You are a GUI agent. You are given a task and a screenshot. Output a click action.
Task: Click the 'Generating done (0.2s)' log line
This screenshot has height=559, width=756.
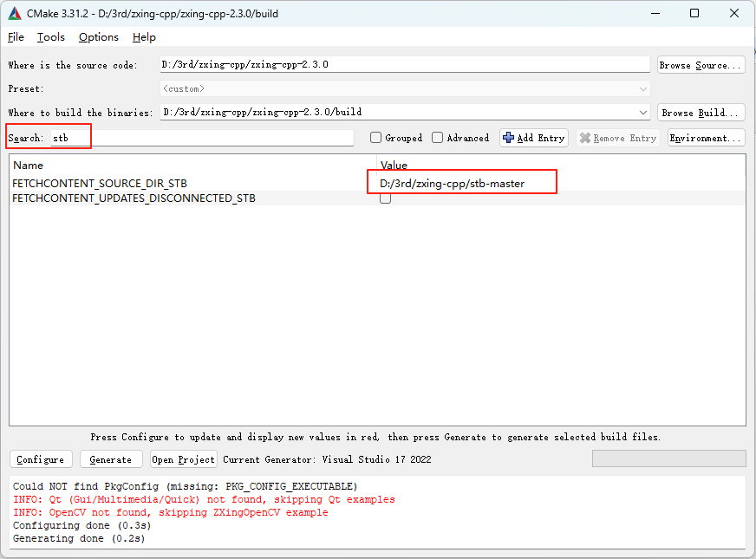[x=79, y=538]
